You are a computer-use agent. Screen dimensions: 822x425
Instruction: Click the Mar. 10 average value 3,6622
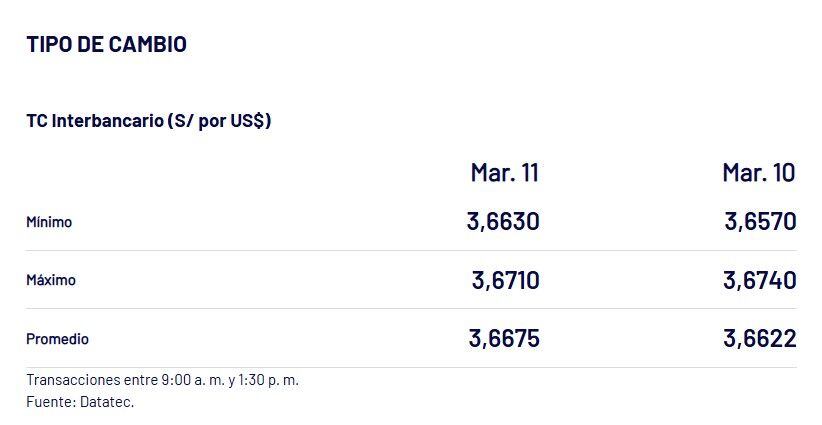760,339
